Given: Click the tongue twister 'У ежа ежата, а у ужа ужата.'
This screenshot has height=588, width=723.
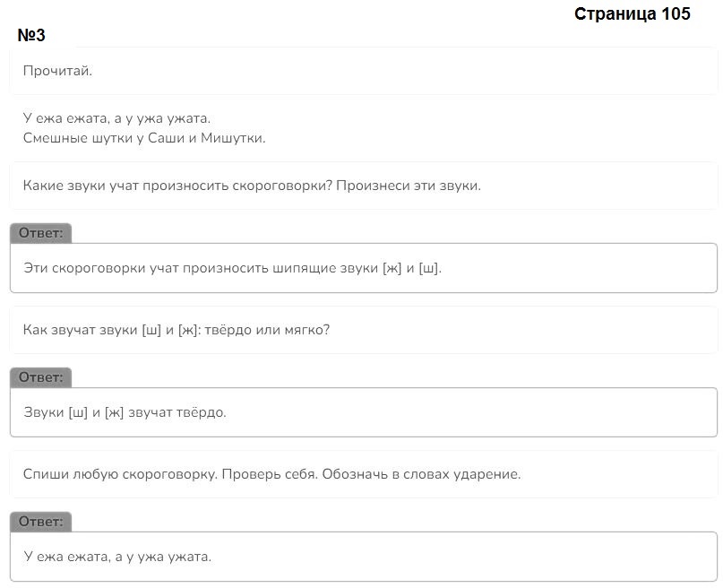Looking at the screenshot, I should pyautogui.click(x=116, y=118).
